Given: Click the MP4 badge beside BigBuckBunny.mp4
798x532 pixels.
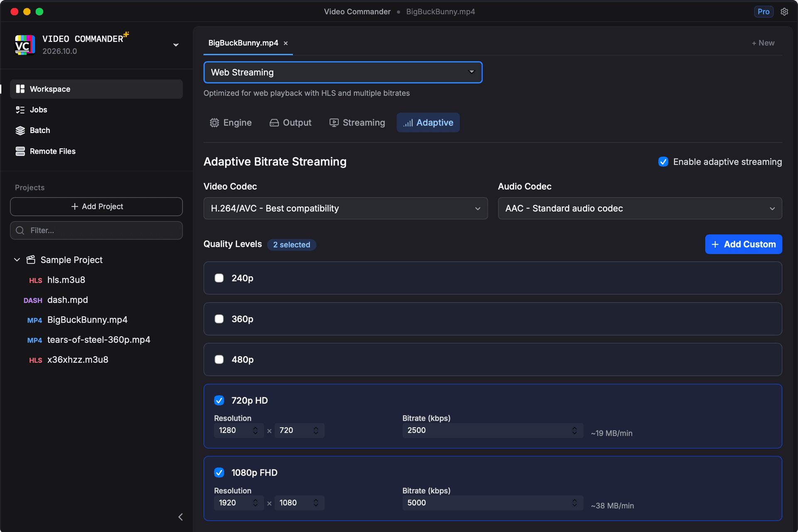Looking at the screenshot, I should [x=34, y=320].
